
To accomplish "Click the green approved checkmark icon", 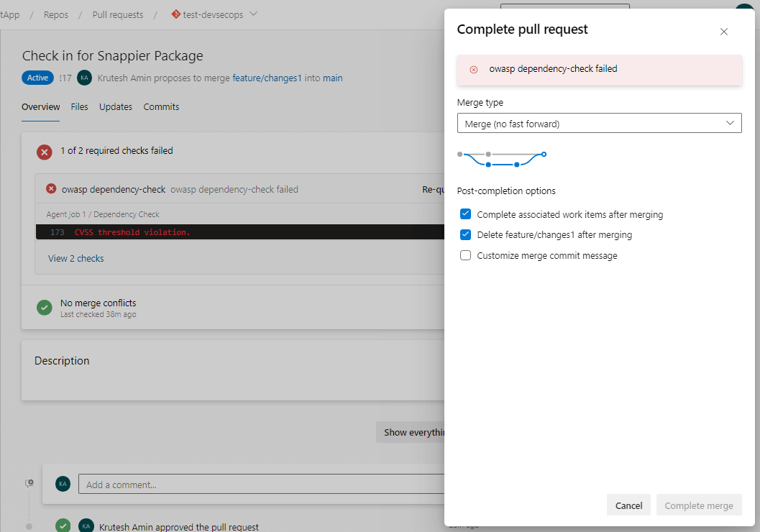I will [x=63, y=526].
